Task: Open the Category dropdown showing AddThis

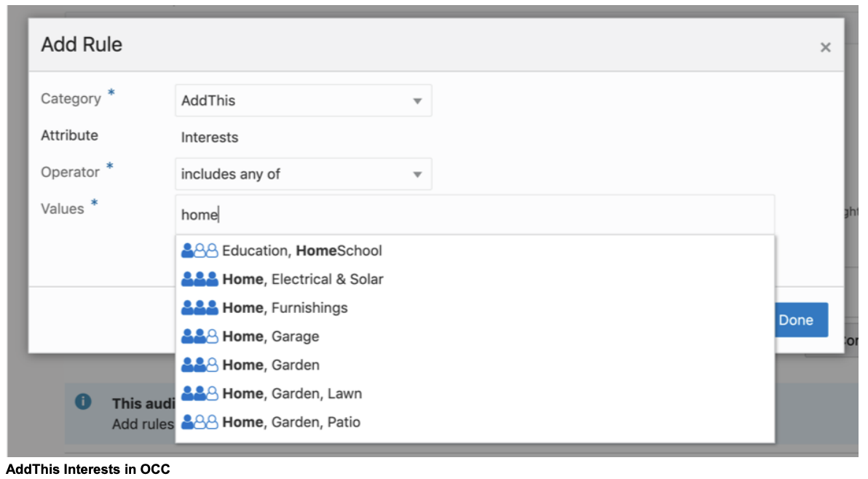Action: tap(304, 100)
